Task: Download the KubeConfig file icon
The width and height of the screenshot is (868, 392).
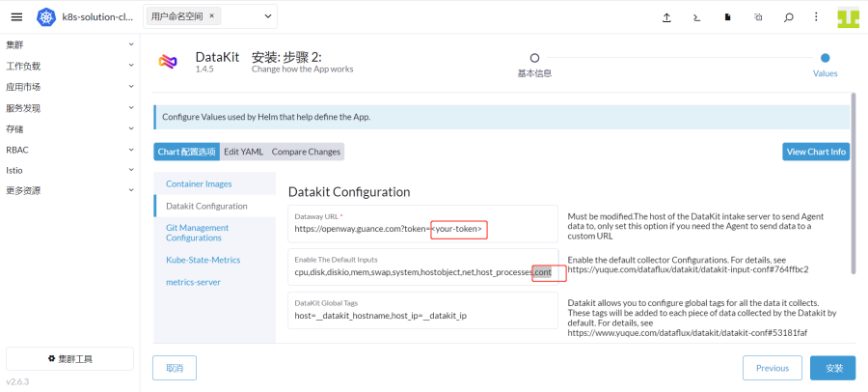Action: coord(728,17)
